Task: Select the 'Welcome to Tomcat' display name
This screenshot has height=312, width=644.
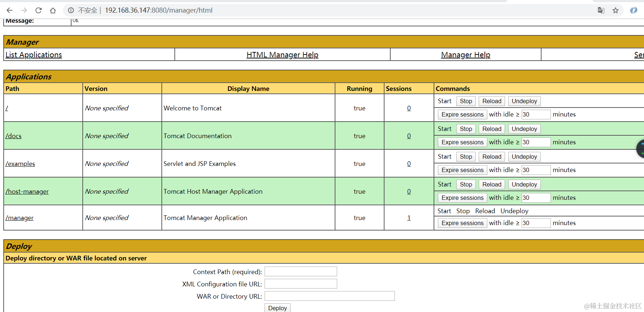Action: [192, 108]
